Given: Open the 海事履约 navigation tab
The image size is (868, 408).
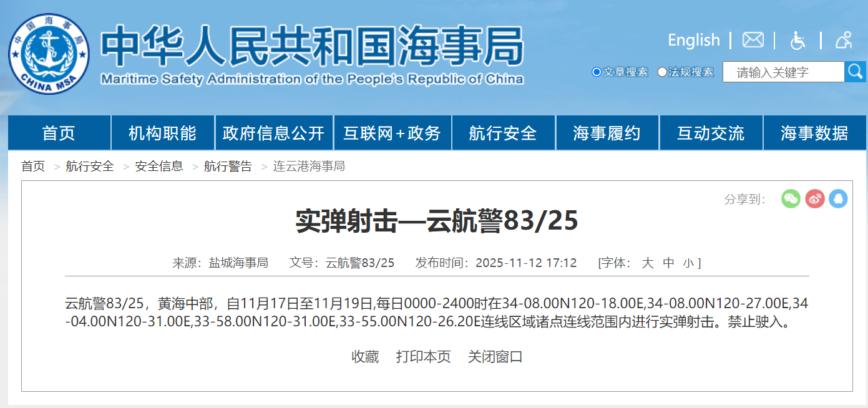Looking at the screenshot, I should click(607, 133).
